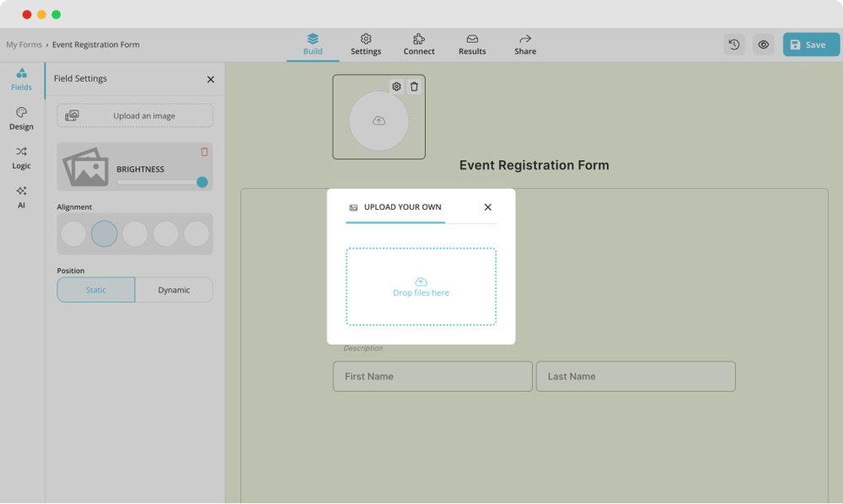This screenshot has height=504, width=843.
Task: Click the preview eye icon
Action: click(x=764, y=45)
